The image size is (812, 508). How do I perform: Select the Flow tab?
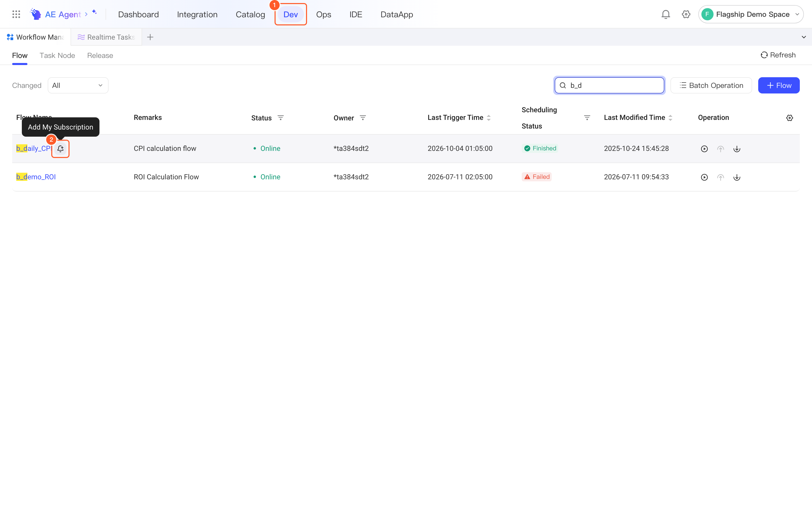[20, 55]
